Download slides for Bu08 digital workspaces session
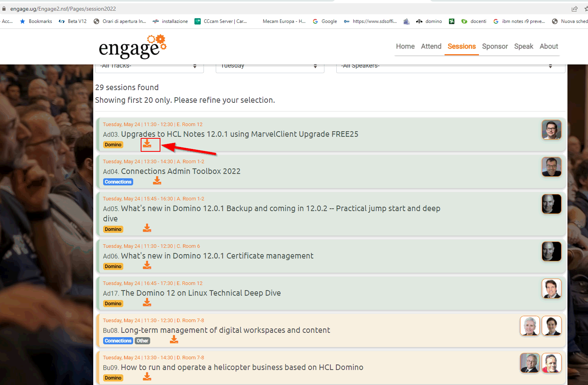This screenshot has width=588, height=385. click(174, 340)
